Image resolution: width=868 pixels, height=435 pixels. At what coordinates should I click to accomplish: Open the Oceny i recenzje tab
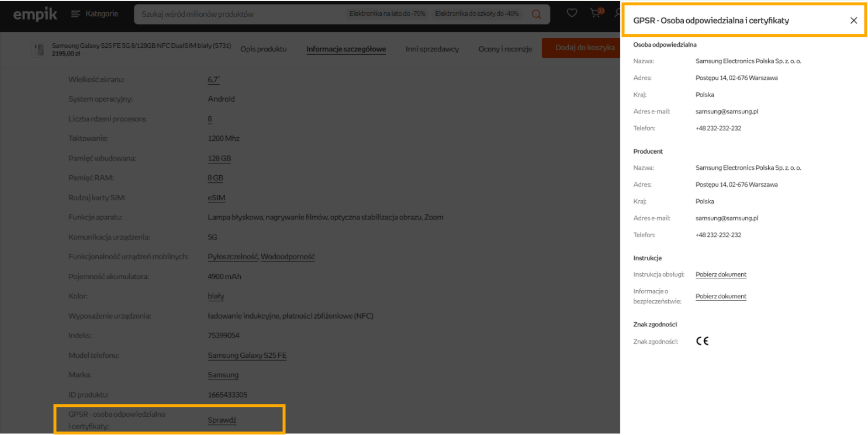(505, 49)
